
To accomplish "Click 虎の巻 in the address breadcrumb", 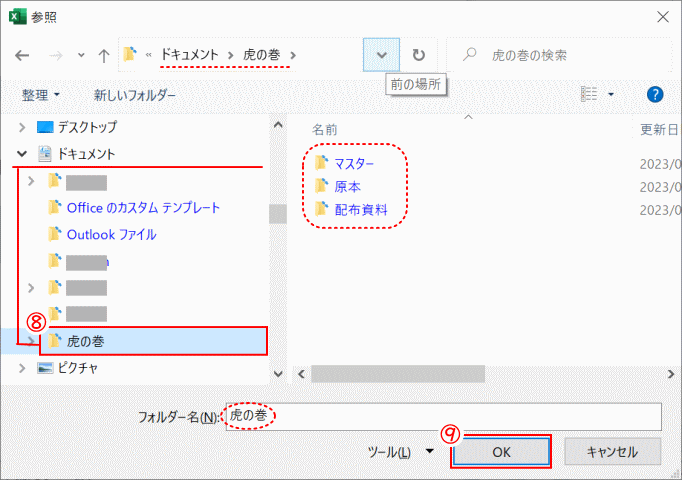I will pos(261,54).
